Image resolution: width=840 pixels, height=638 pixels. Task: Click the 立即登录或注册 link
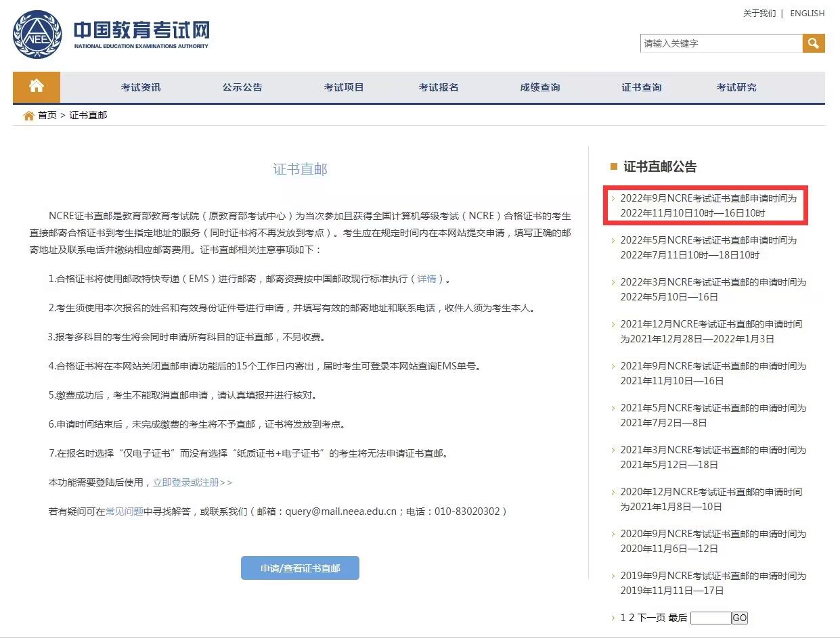[192, 482]
